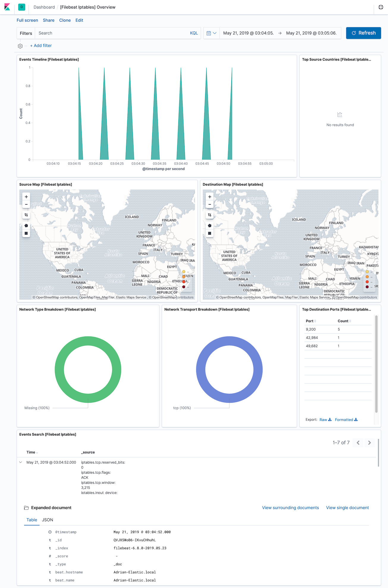Click the event time May 21, 2019 @ 03:04:52.000
This screenshot has width=388, height=588.
coord(51,462)
